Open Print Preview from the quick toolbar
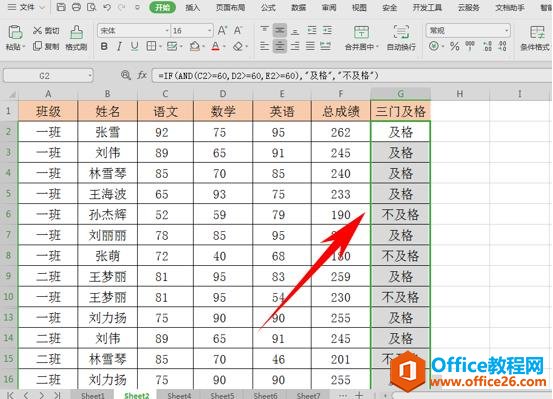The height and width of the screenshot is (399, 553). click(x=91, y=7)
